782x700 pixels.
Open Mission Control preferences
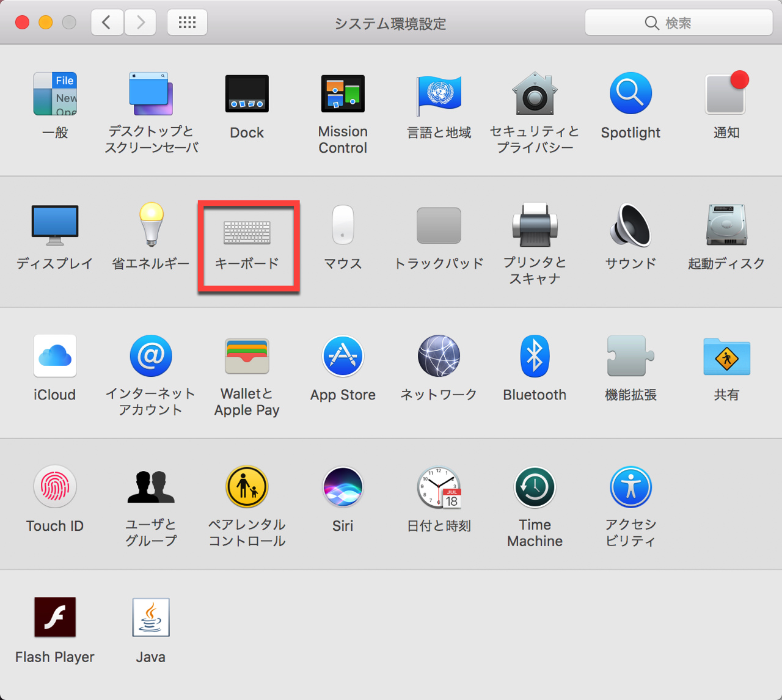343,94
